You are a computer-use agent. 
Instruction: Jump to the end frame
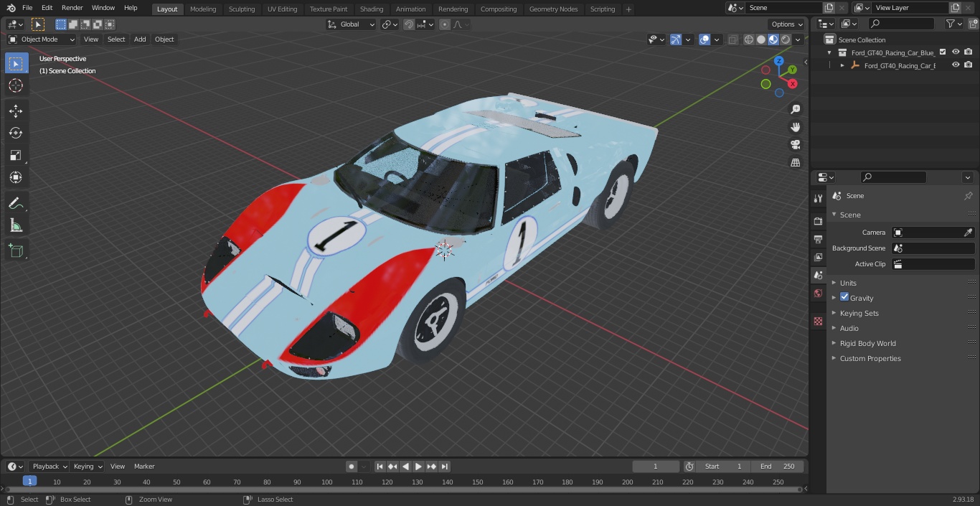(x=444, y=467)
